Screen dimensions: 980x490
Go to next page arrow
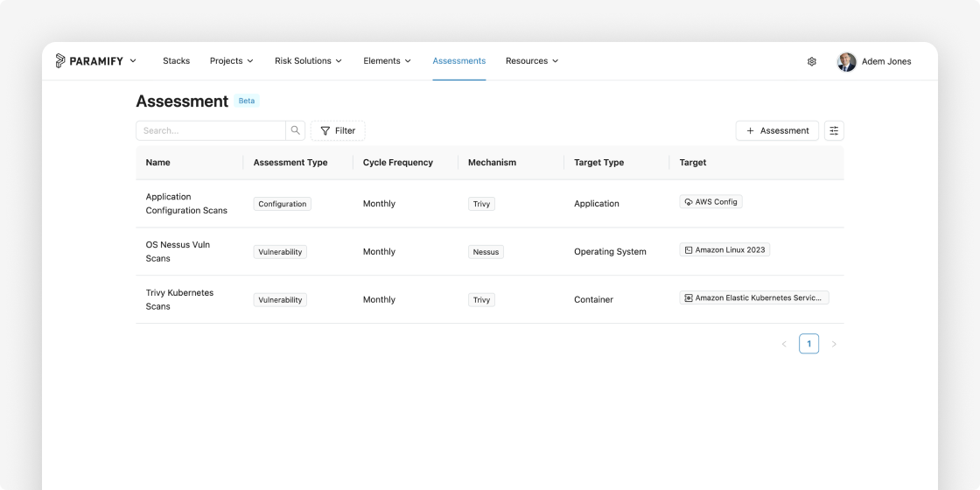[x=834, y=344]
